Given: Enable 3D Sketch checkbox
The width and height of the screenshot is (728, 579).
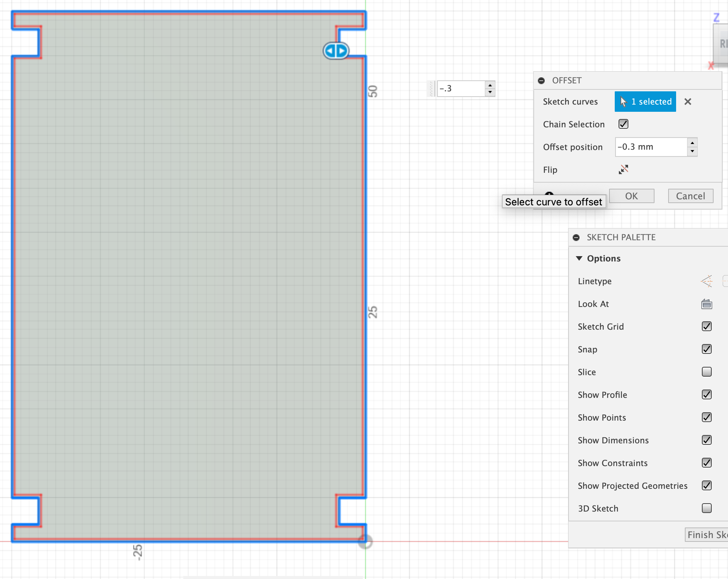Looking at the screenshot, I should (707, 508).
